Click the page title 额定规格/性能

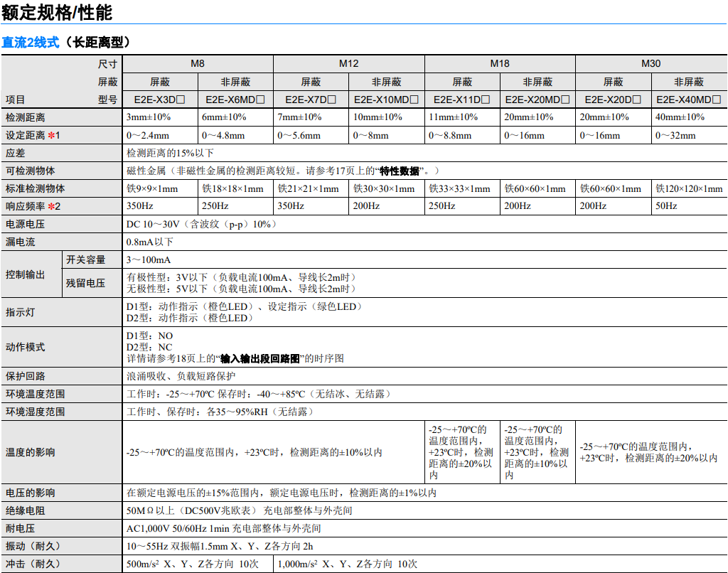coord(57,12)
